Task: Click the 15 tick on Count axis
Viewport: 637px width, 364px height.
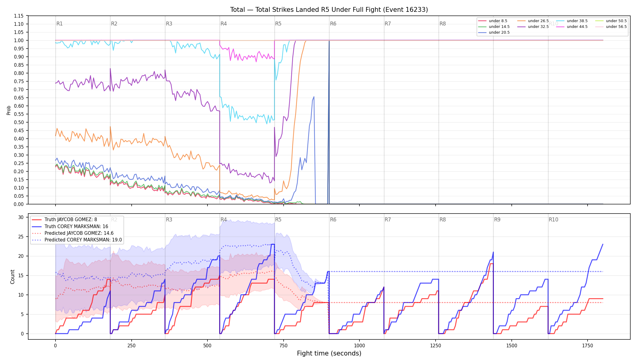Action: [21, 275]
